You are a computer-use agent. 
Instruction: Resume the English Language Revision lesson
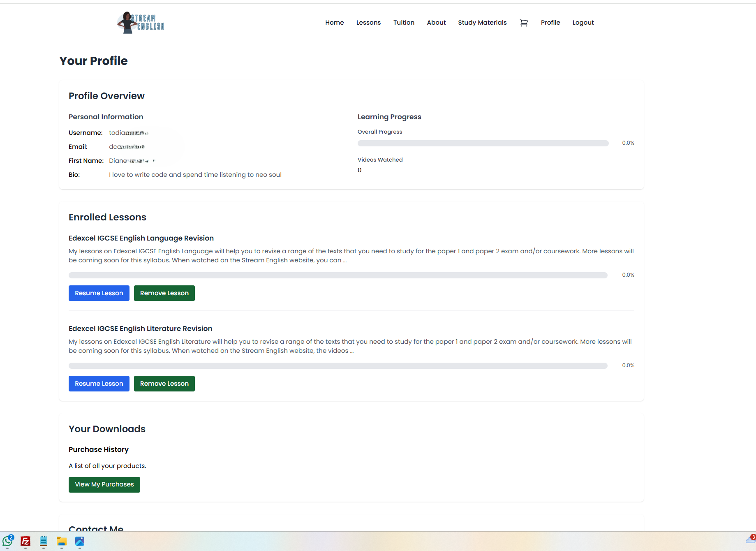[99, 293]
